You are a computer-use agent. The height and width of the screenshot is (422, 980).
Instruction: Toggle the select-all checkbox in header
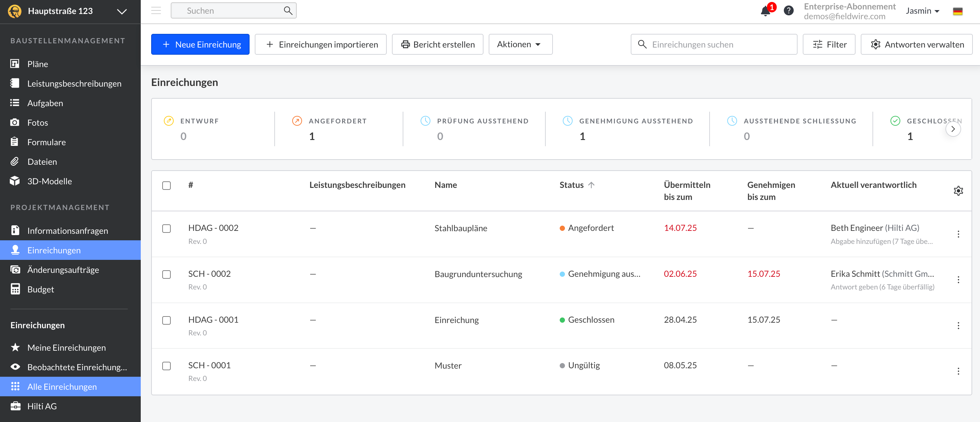tap(166, 186)
